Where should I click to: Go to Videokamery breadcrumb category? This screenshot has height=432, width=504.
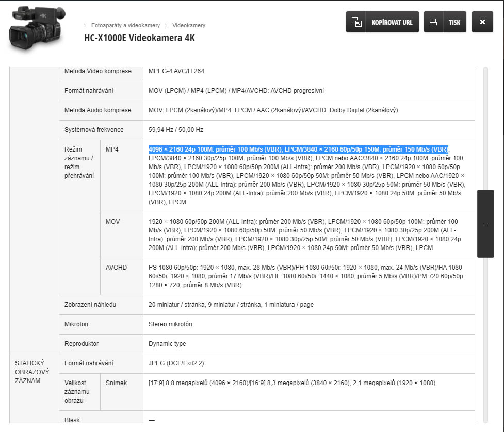coord(189,25)
